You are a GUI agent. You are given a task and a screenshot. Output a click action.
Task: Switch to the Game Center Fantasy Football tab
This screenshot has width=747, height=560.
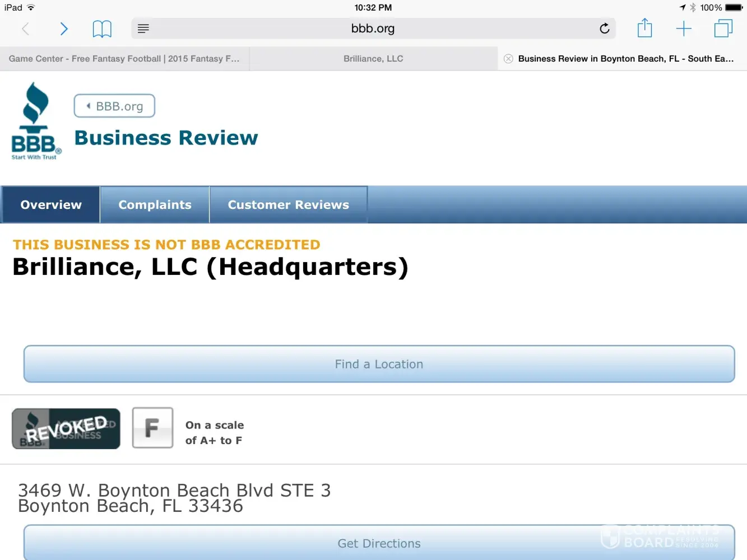pyautogui.click(x=124, y=59)
